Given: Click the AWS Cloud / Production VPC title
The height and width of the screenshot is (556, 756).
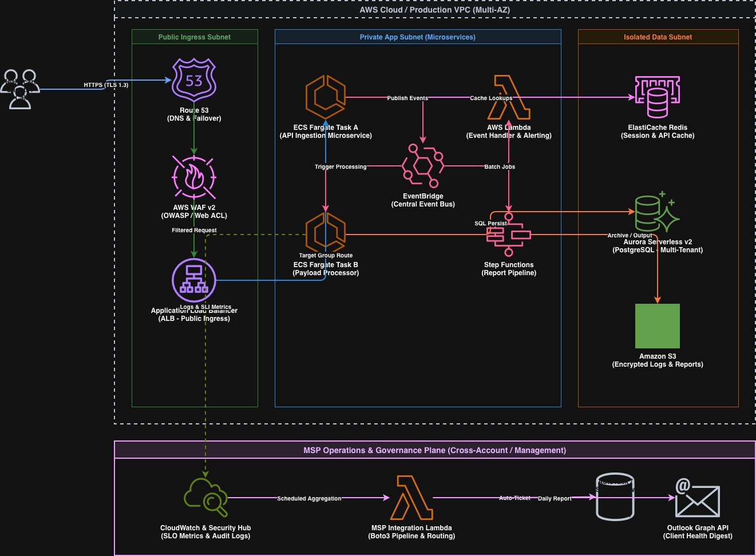Looking at the screenshot, I should 435,10.
